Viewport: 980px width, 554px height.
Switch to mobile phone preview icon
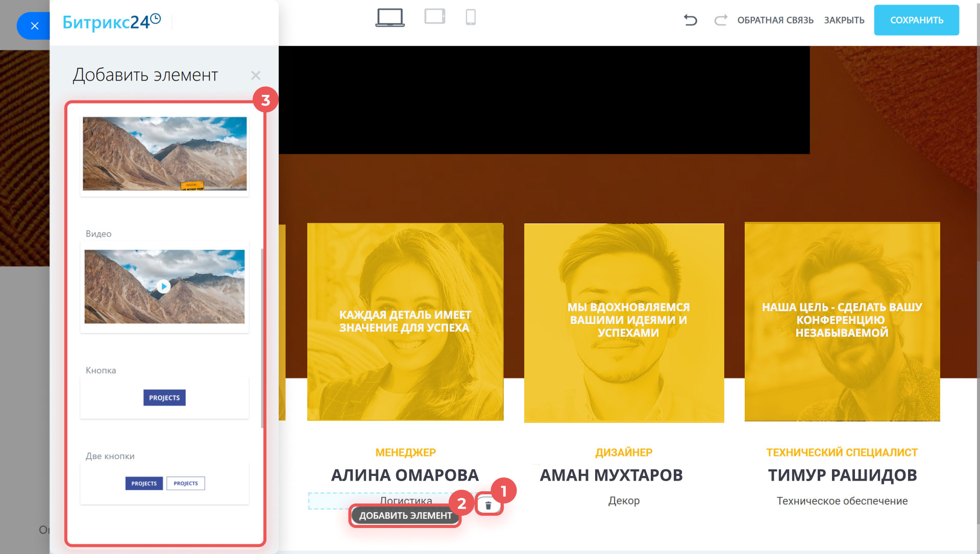[x=471, y=17]
